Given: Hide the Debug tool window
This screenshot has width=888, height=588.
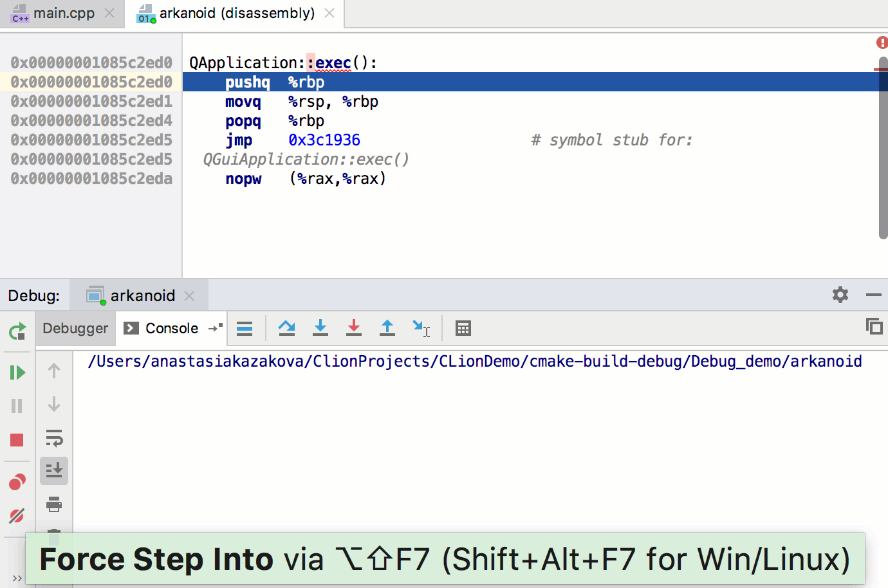Looking at the screenshot, I should (x=874, y=295).
